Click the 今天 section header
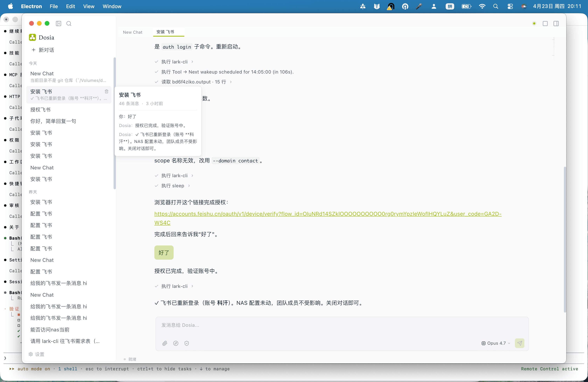 click(x=33, y=63)
